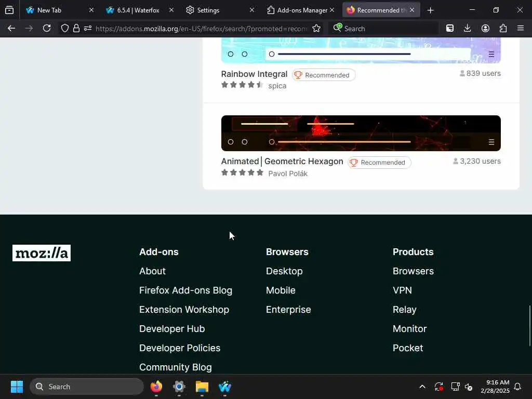
Task: Show hidden system tray icons
Action: click(422, 387)
